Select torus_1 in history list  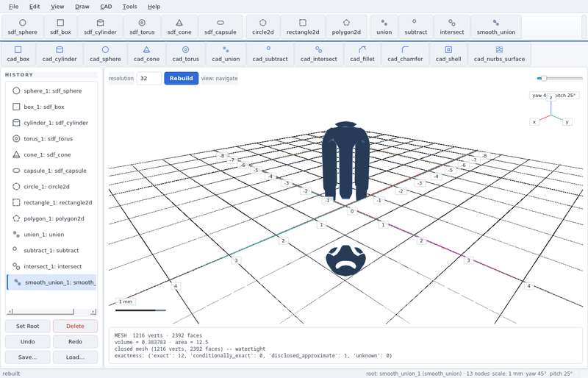(x=51, y=138)
